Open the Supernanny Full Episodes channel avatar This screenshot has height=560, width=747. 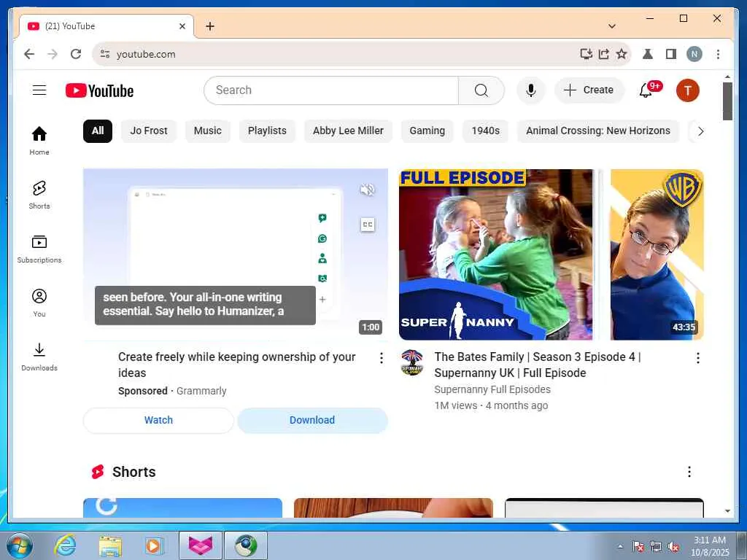pyautogui.click(x=412, y=362)
